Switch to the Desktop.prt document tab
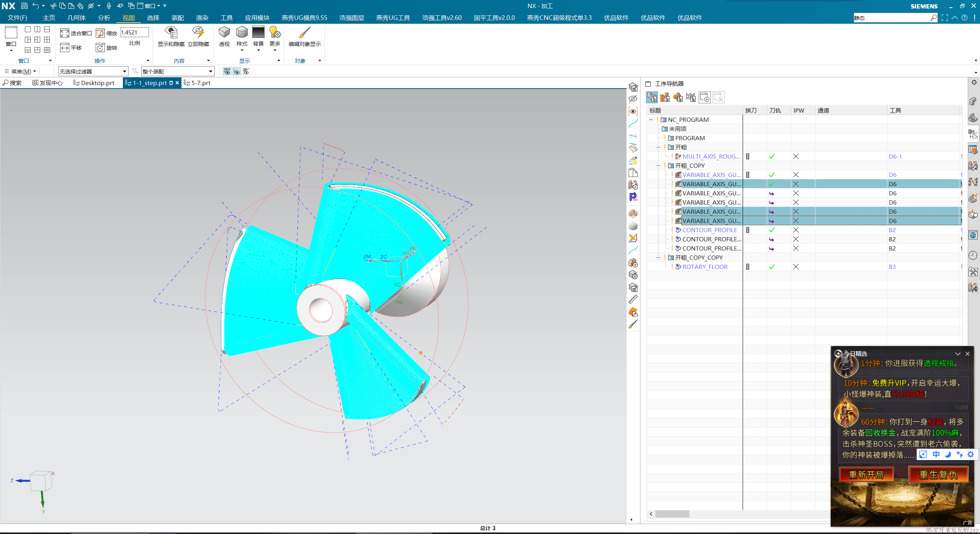The height and width of the screenshot is (534, 980). tap(94, 83)
